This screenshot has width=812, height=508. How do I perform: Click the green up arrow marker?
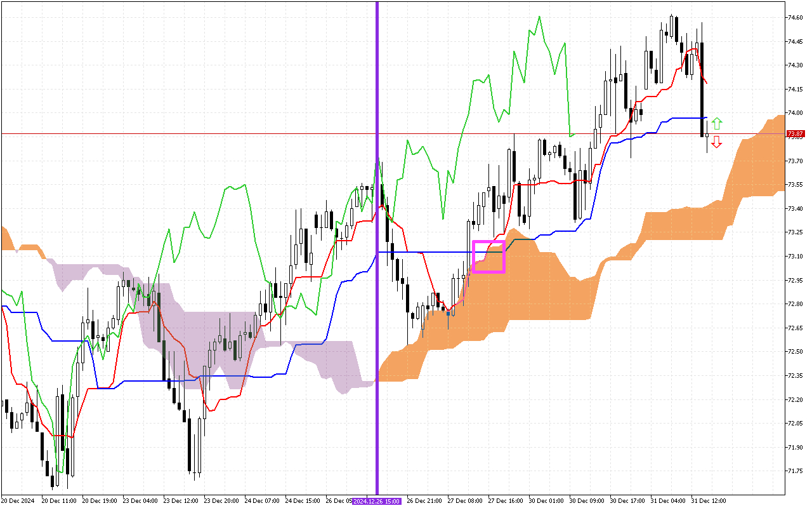tap(717, 124)
